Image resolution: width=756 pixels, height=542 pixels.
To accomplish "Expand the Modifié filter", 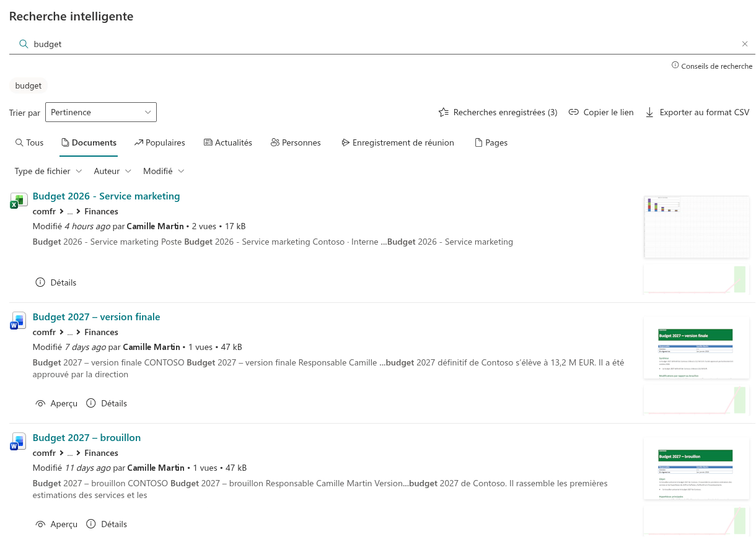I will click(x=164, y=171).
